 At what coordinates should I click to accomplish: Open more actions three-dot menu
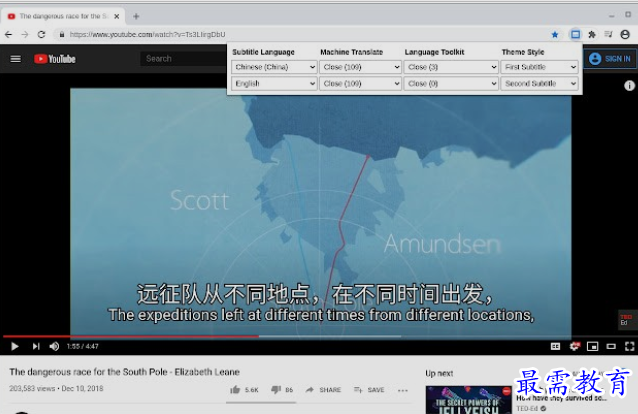point(403,390)
